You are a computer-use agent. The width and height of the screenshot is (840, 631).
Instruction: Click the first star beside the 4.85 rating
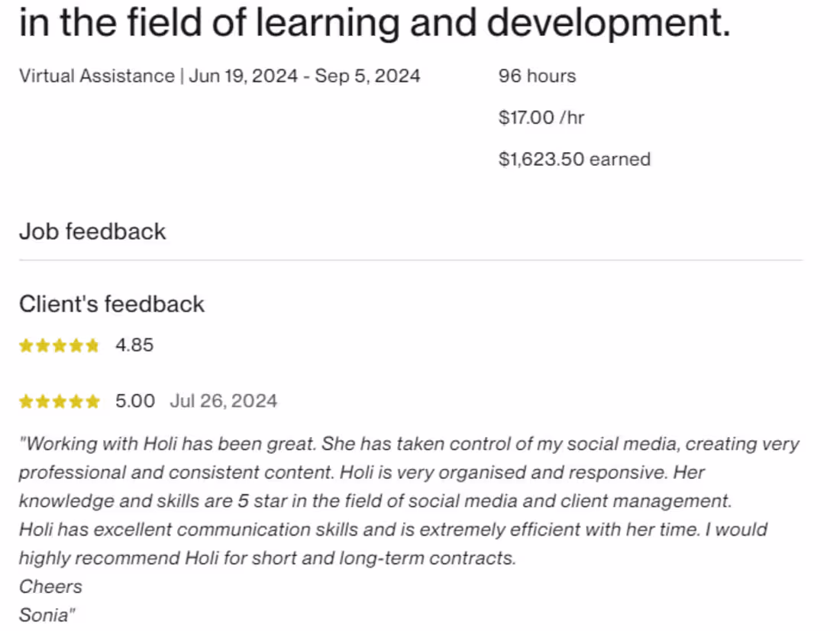coord(26,346)
